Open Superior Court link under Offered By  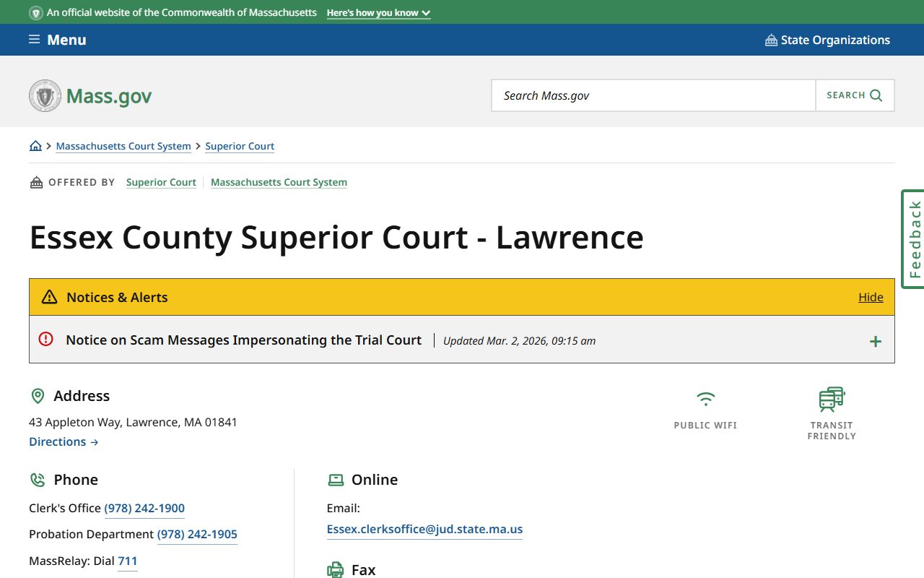(x=161, y=182)
